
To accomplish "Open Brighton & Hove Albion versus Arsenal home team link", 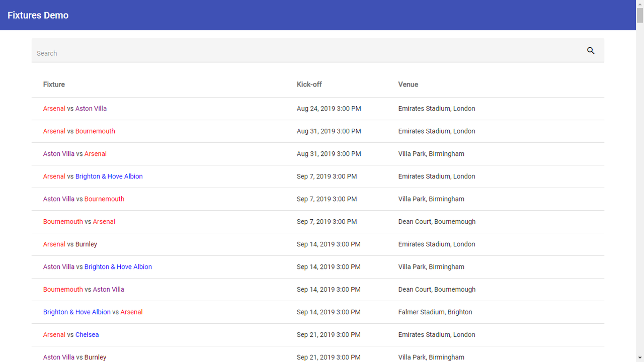I will (76, 312).
